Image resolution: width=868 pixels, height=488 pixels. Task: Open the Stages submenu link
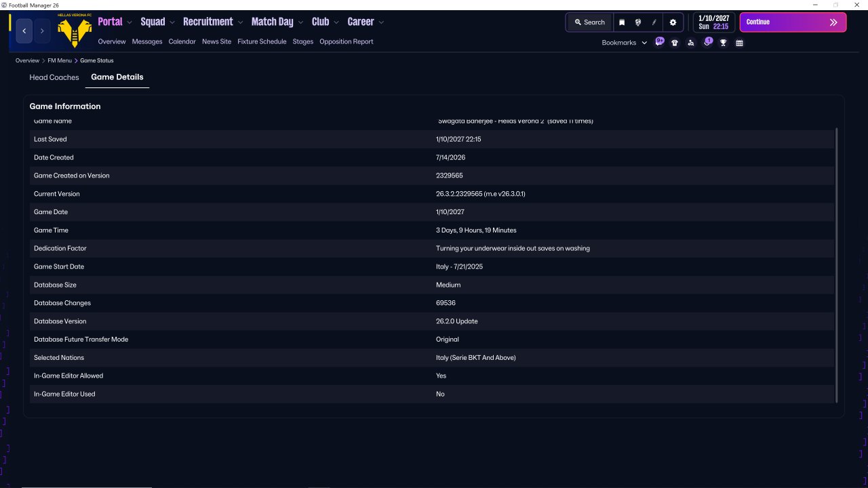tap(303, 41)
